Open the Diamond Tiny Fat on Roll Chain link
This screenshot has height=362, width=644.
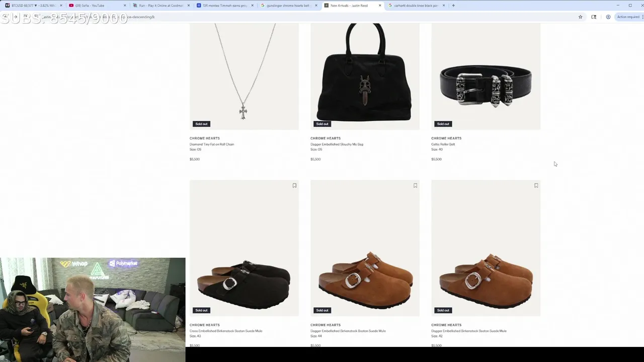pos(212,144)
